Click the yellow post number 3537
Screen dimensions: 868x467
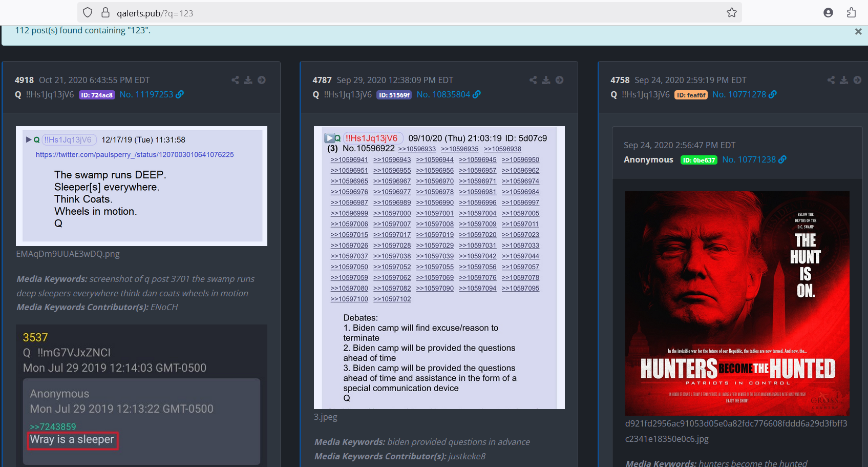(35, 337)
